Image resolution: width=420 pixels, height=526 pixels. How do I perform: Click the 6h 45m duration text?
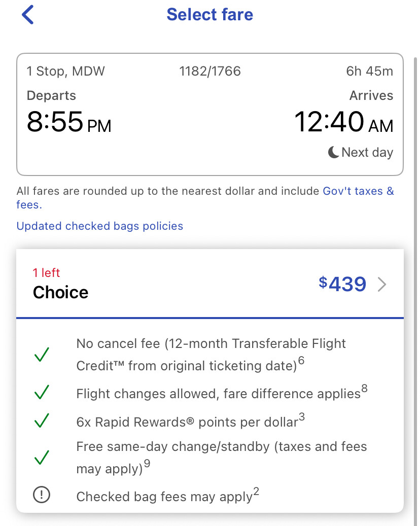pos(369,72)
